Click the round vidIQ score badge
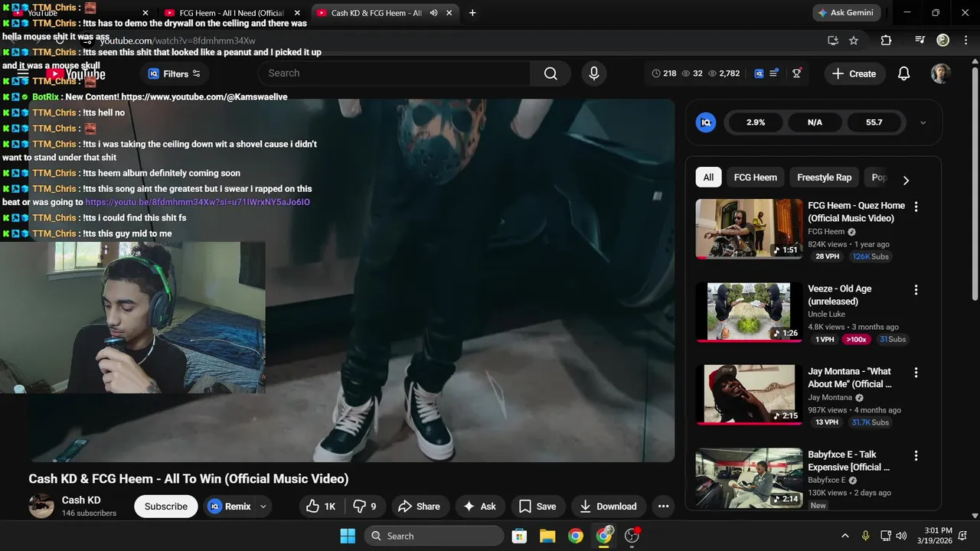The width and height of the screenshot is (980, 551). click(706, 122)
